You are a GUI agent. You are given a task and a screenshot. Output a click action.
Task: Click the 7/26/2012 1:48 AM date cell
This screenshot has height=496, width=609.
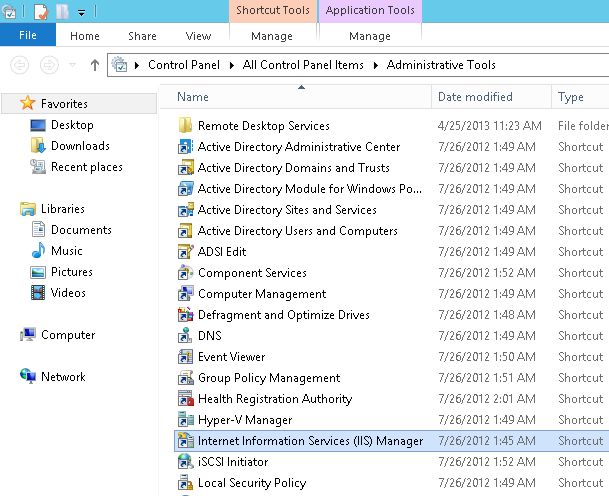tap(487, 314)
